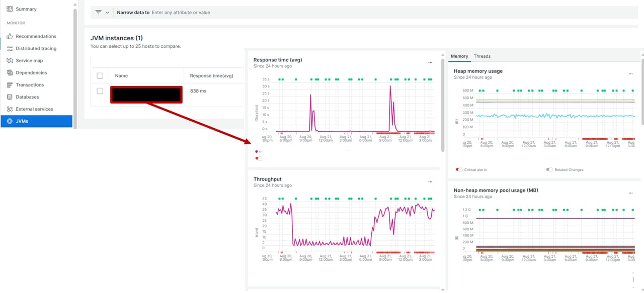This screenshot has width=644, height=293.
Task: Click the Recommendations thumbs-up icon
Action: 10,37
